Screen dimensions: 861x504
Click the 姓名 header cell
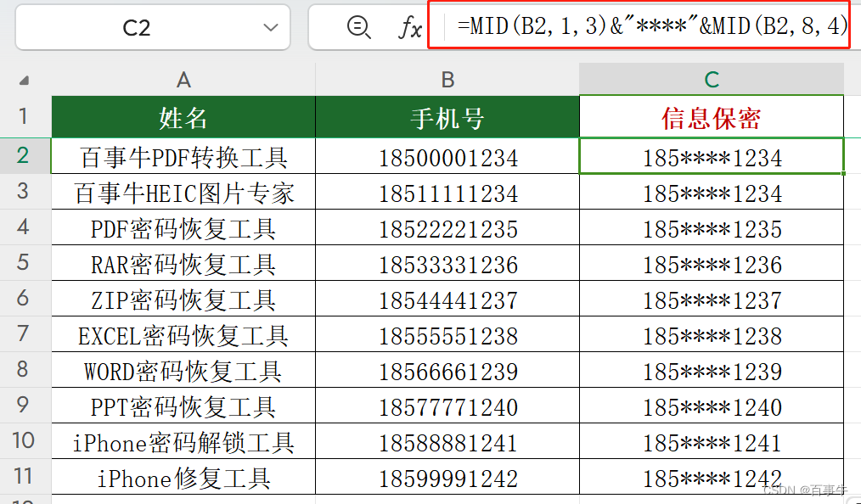pos(183,117)
